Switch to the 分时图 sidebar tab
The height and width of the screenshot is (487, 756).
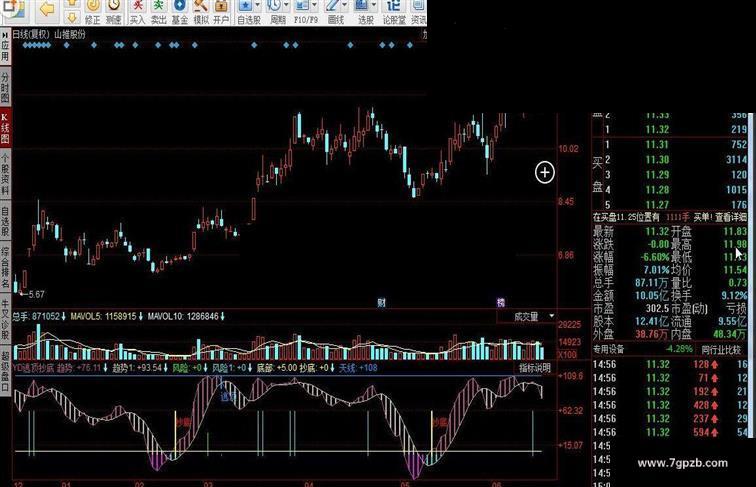(5, 87)
